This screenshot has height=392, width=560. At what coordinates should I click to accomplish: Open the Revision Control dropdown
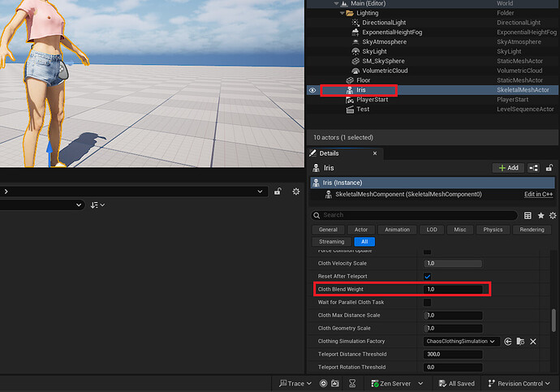click(519, 383)
